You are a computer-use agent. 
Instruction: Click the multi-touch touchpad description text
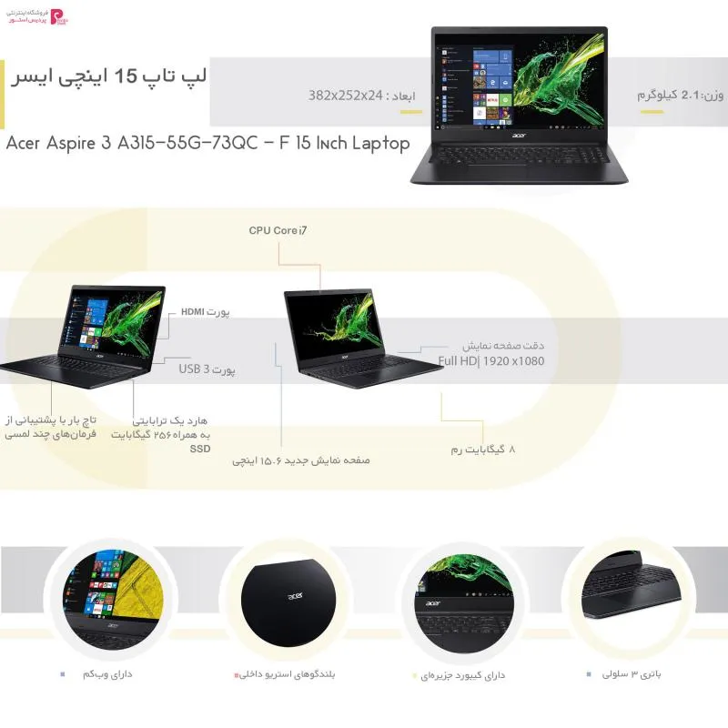pyautogui.click(x=51, y=427)
